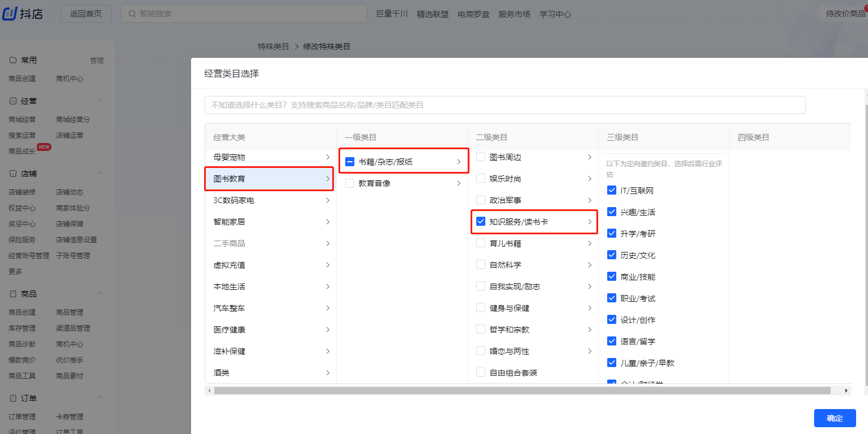Uncheck the 语言/留学 checkbox

[612, 342]
